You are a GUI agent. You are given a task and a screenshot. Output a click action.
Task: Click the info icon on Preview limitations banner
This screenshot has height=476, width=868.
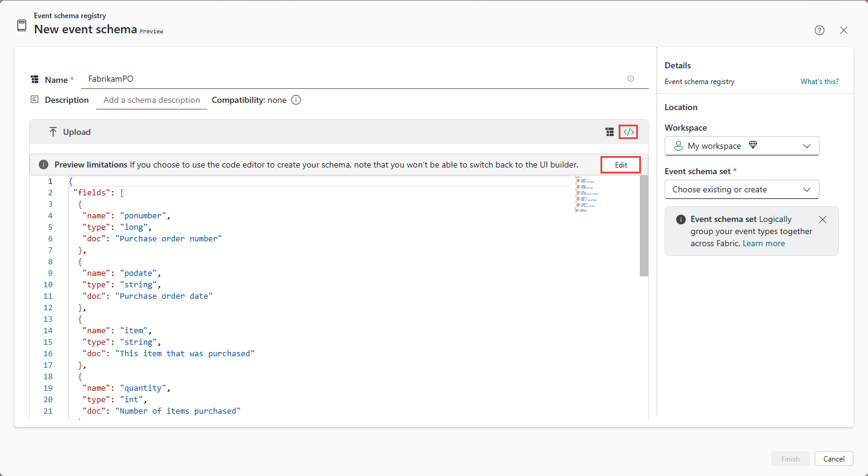click(x=43, y=164)
